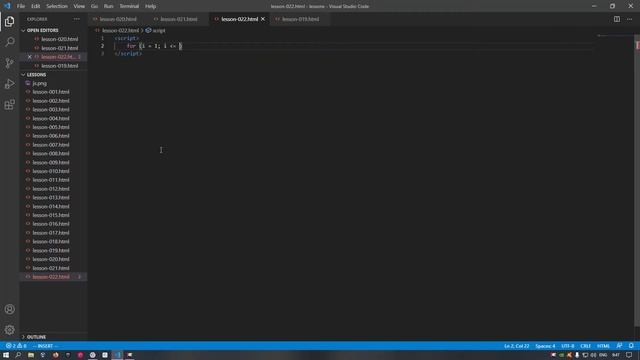Switch to the lesson-020.html tab
640x360 pixels.
click(x=118, y=19)
